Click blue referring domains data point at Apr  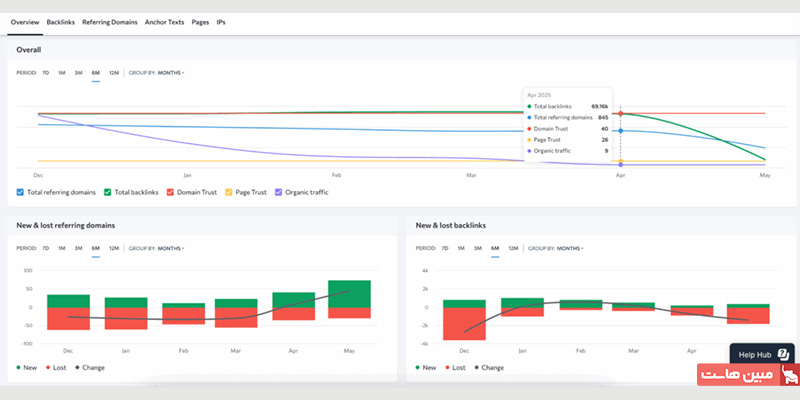coord(620,131)
